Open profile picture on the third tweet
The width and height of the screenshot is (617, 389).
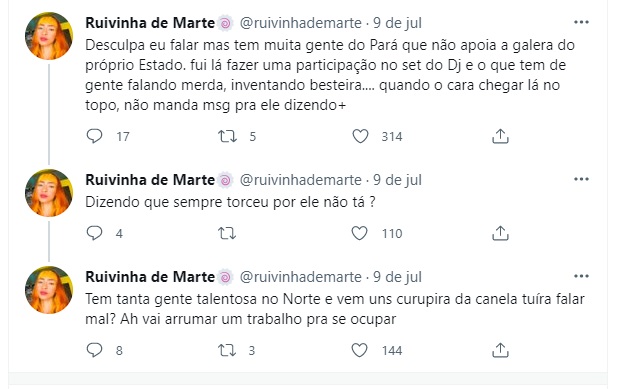pyautogui.click(x=49, y=290)
